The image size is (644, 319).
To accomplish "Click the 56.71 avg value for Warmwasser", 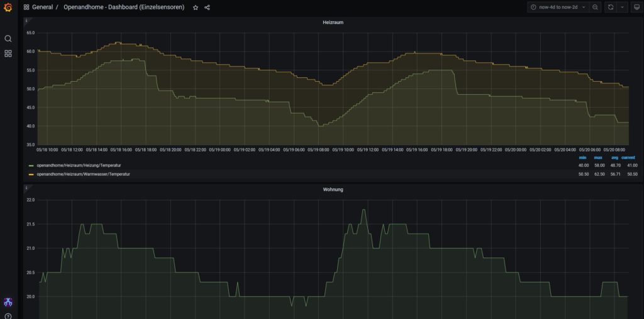I will (x=615, y=175).
